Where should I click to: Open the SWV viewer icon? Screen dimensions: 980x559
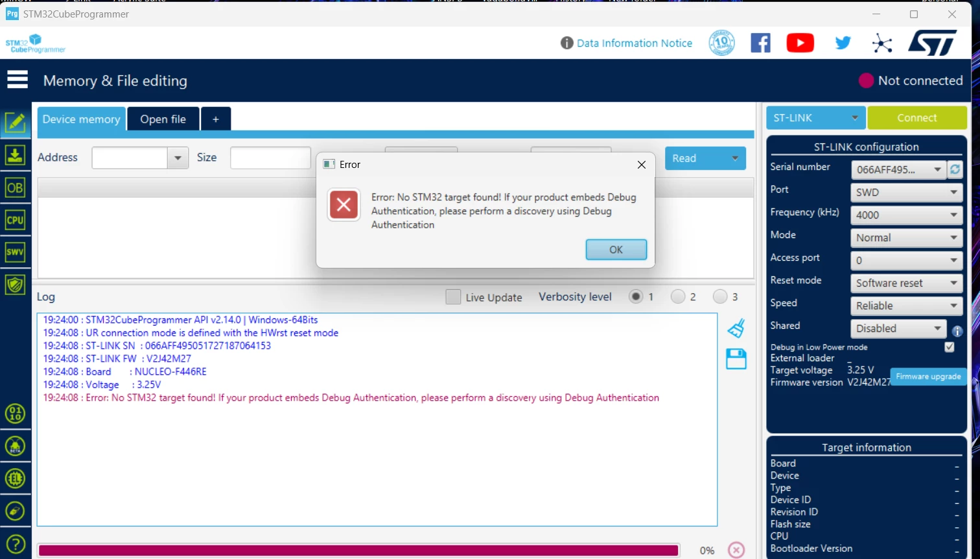(x=15, y=252)
